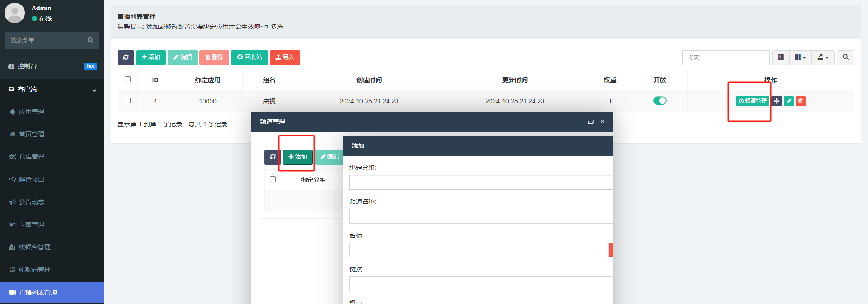The height and width of the screenshot is (304, 868).
Task: Click the search icon in sidebar menu search
Action: pos(90,40)
